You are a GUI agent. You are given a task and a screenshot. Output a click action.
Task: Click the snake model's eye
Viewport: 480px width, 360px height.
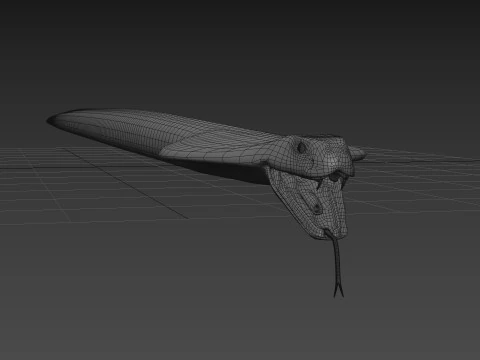click(x=302, y=148)
